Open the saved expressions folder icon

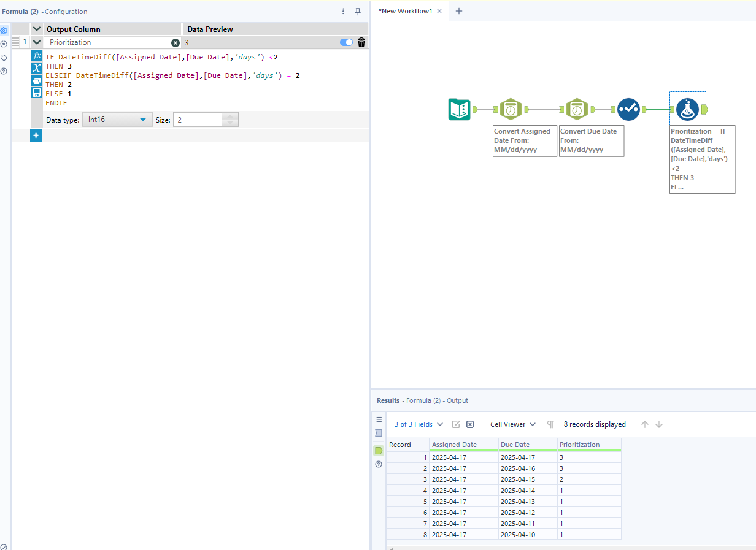point(37,80)
